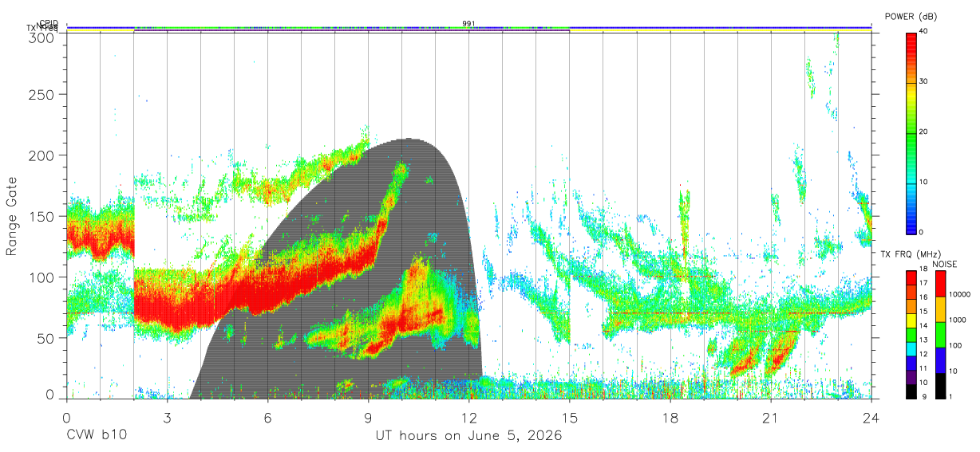Image resolution: width=980 pixels, height=452 pixels.
Task: Pick the purple 10-11 MHz frequency swatch
Action: (911, 376)
